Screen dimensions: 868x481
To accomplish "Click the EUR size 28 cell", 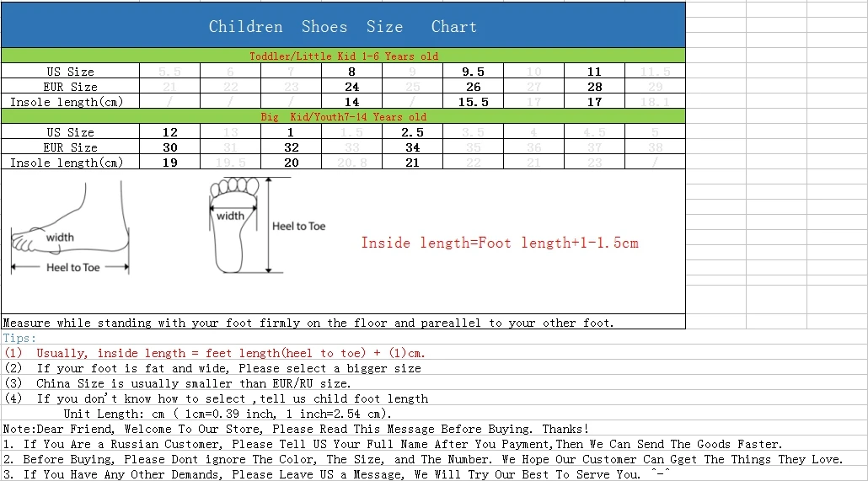I will click(x=594, y=87).
